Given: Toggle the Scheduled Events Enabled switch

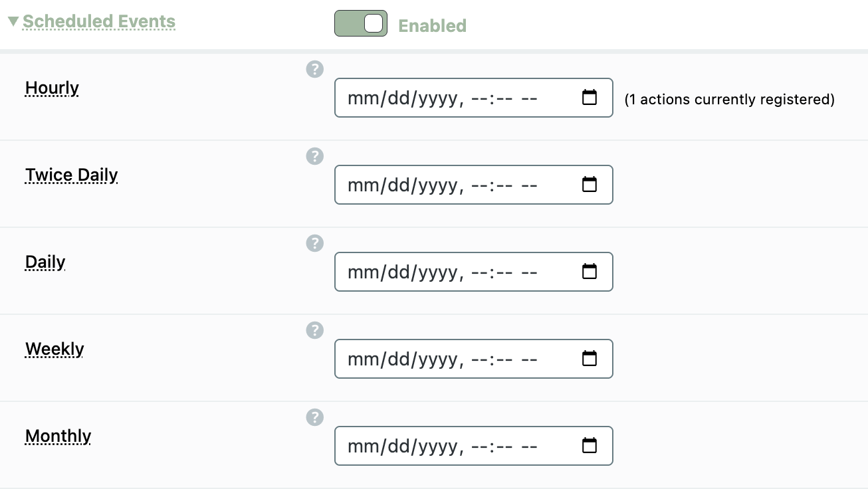Looking at the screenshot, I should 360,24.
